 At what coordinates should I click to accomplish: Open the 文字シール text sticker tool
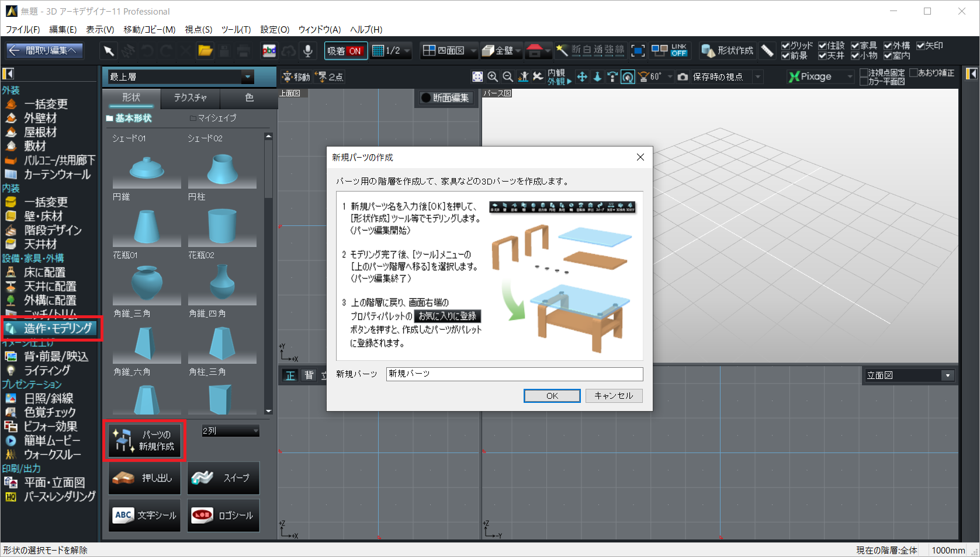click(x=144, y=516)
